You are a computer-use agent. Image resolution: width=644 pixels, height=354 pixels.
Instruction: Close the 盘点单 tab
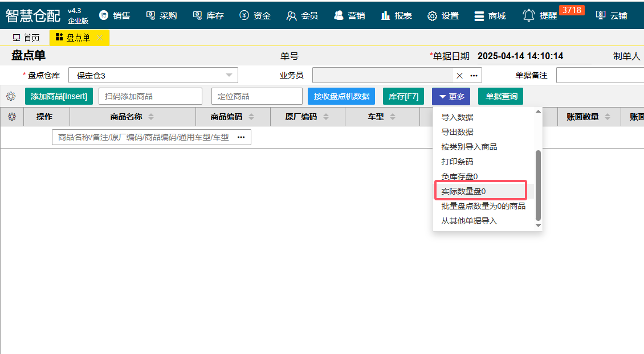click(100, 38)
